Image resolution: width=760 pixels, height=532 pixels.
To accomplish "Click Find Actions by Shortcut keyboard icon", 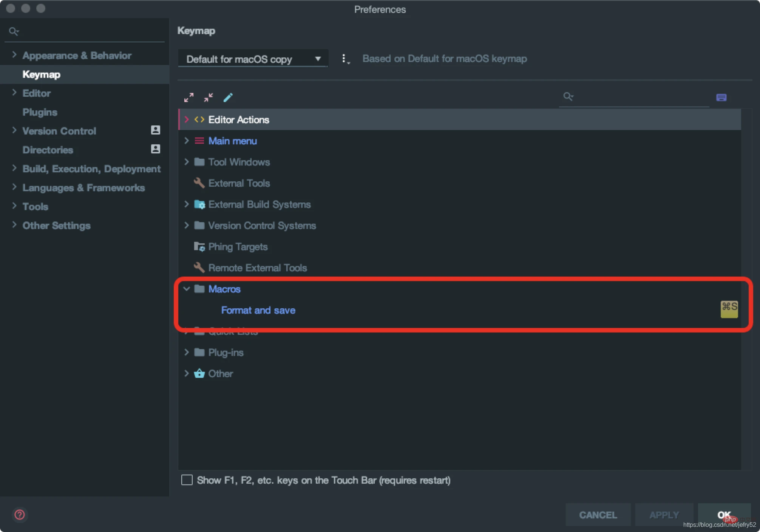I will [x=721, y=97].
